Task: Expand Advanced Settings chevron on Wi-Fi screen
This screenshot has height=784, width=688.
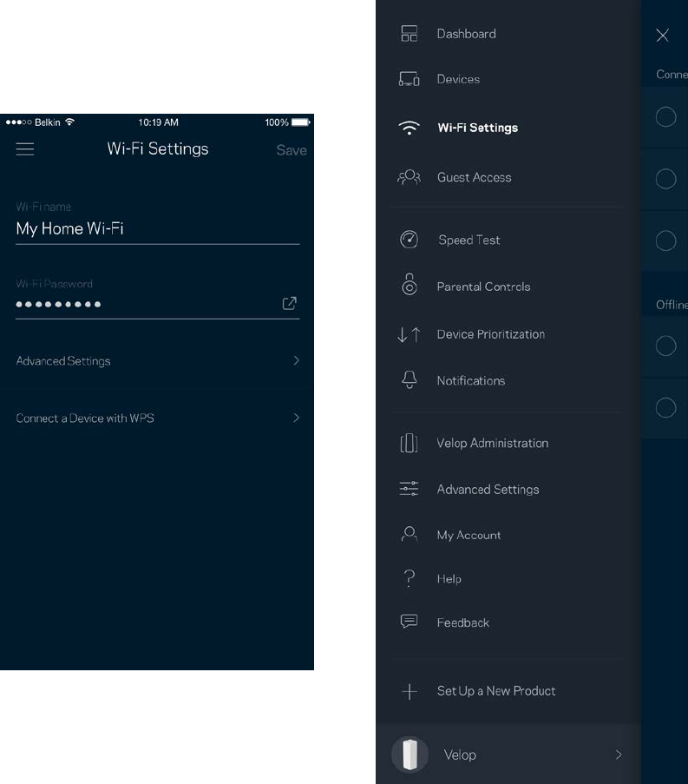Action: point(297,360)
